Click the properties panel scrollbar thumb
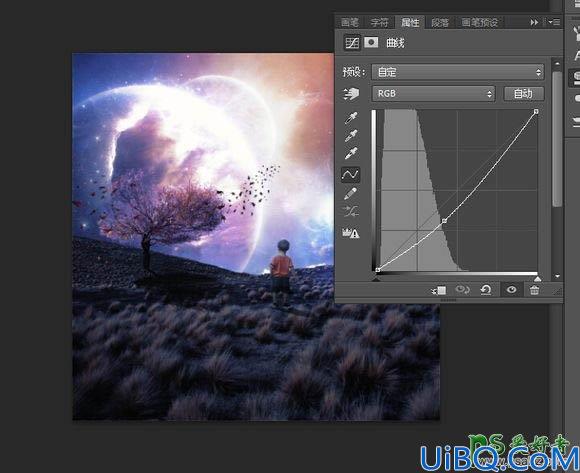Screen dimensions: 580x473 coord(557,139)
